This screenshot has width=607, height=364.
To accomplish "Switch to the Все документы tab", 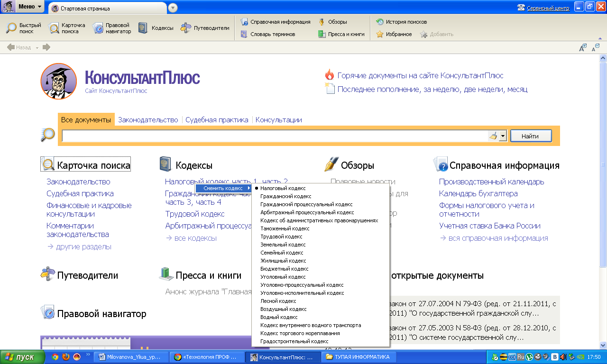I will click(x=86, y=119).
